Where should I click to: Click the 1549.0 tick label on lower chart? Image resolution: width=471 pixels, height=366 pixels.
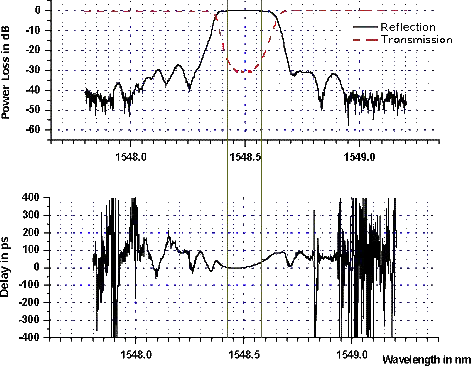352,354
